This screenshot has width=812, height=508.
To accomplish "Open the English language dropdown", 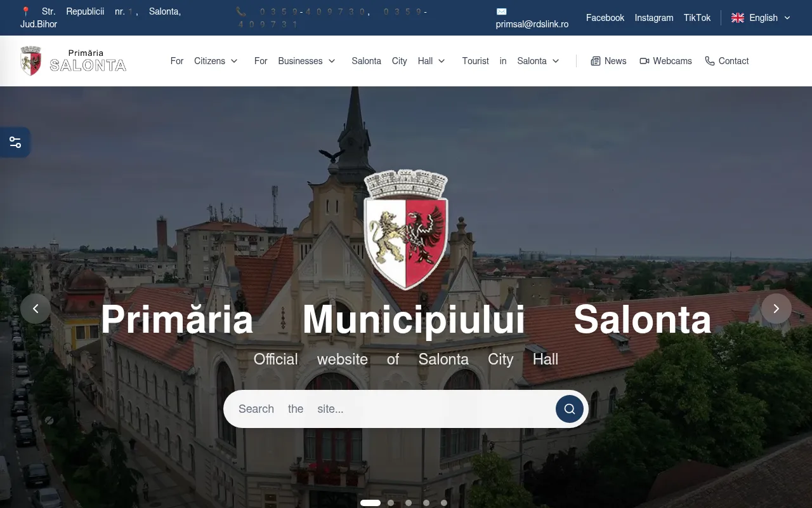I will 761,18.
